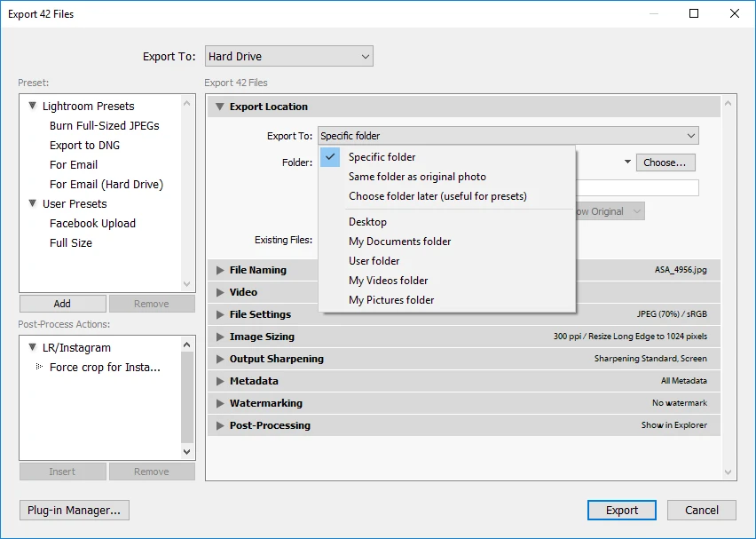Click the subfolder name input field
This screenshot has width=756, height=539.
click(x=637, y=187)
